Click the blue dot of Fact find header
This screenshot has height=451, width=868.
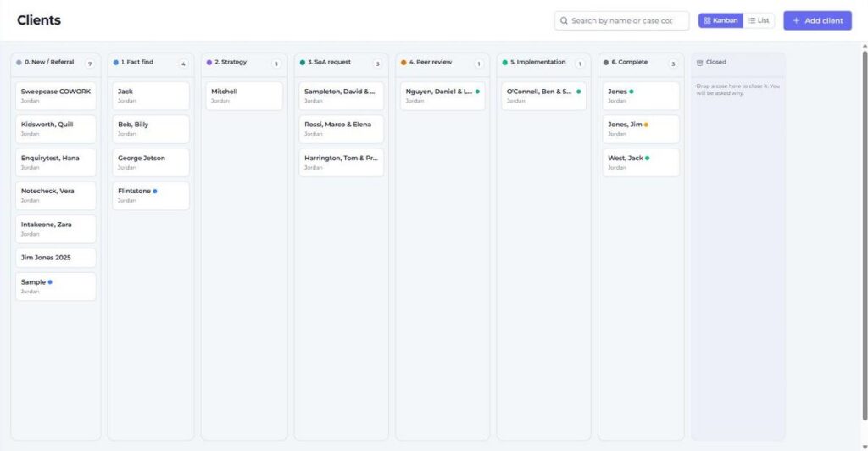[115, 63]
